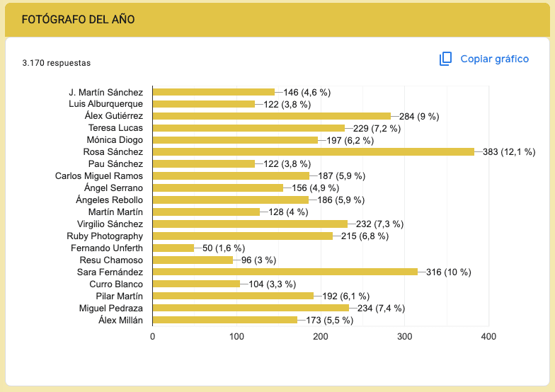Click the 'Álex Millán' axis label
Viewport: 555px width, 392px height.
[120, 321]
